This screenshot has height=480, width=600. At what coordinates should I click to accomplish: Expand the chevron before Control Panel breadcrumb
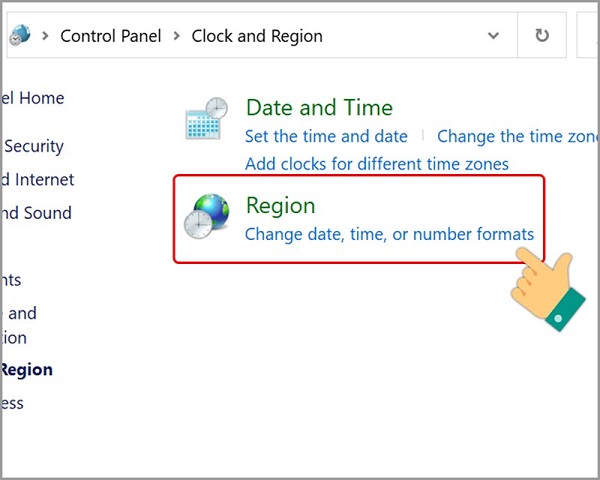point(43,36)
